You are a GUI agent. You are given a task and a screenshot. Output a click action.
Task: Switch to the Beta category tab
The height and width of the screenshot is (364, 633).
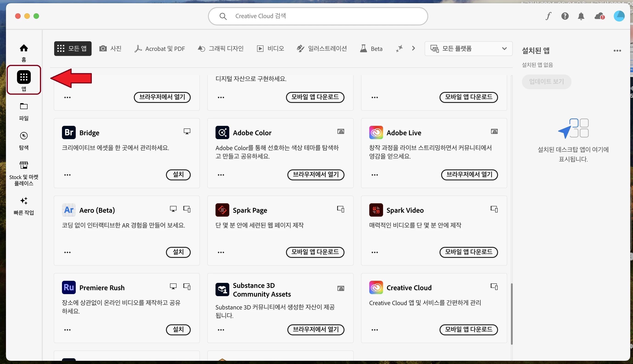coord(371,49)
